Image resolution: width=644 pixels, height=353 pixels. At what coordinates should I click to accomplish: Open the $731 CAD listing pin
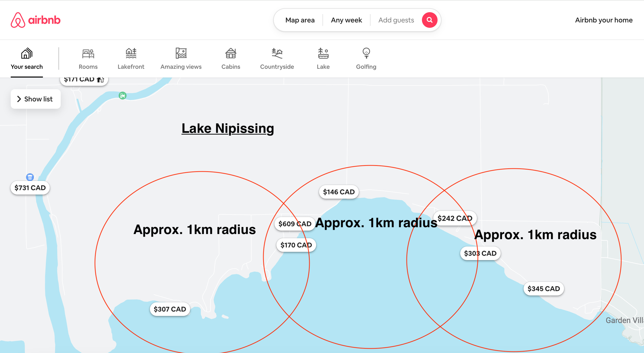(30, 188)
